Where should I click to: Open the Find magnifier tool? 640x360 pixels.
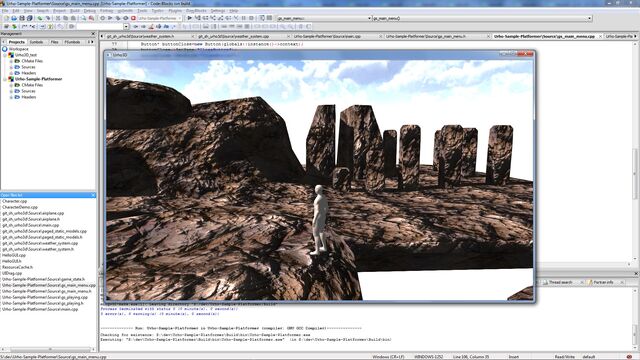click(x=83, y=18)
